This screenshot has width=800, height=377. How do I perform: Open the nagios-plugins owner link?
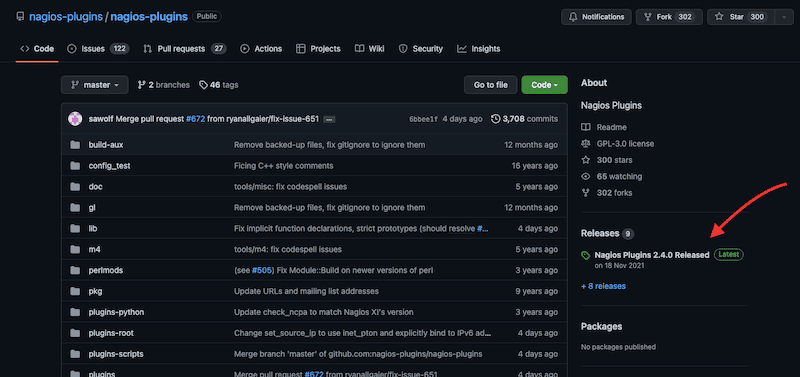pyautogui.click(x=66, y=17)
